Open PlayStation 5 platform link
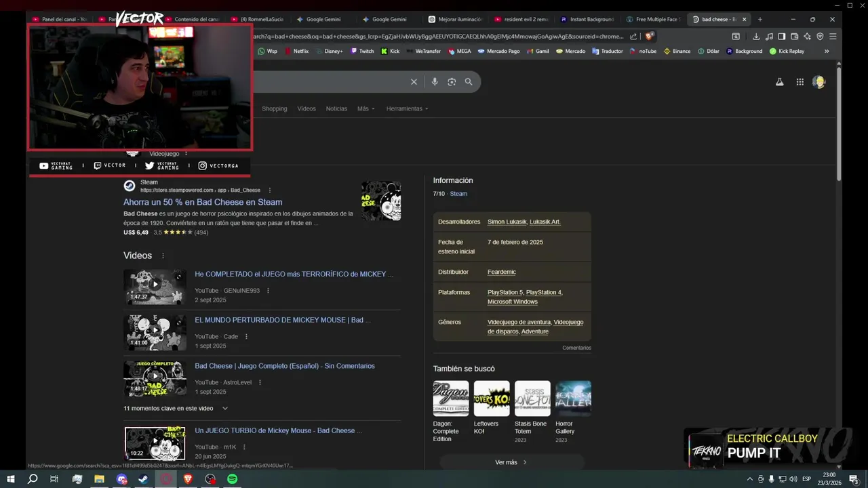This screenshot has width=868, height=488. pyautogui.click(x=505, y=292)
